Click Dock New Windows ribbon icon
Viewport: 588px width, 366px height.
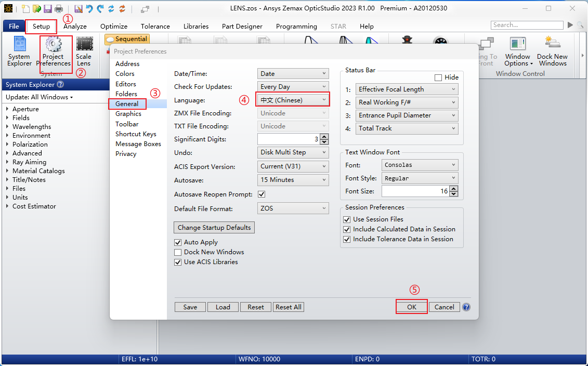[552, 51]
